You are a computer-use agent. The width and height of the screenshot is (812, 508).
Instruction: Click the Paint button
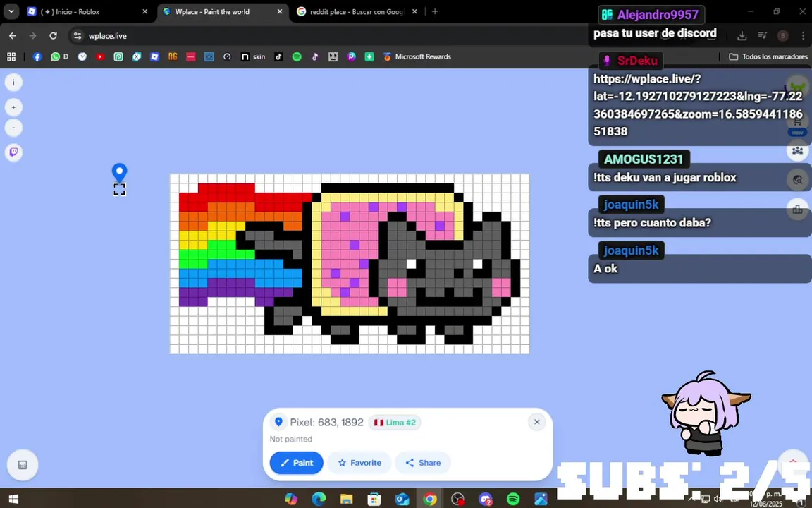pyautogui.click(x=296, y=463)
